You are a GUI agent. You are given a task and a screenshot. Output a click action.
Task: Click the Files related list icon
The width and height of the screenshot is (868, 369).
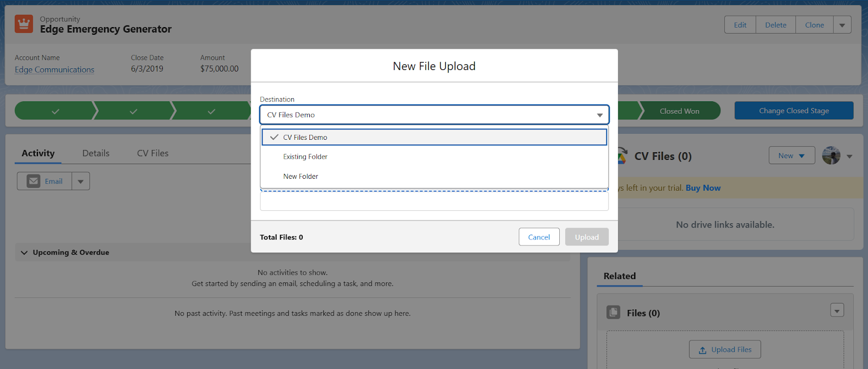pos(613,312)
